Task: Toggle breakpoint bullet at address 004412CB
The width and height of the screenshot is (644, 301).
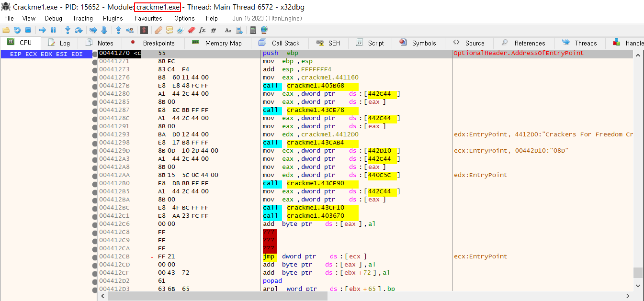Action: 95,256
